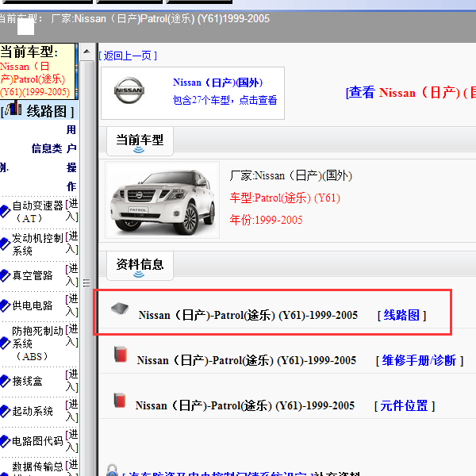Image resolution: width=476 pixels, height=476 pixels.
Task: Enter 接线盒 via 进入 link
Action: tap(72, 380)
